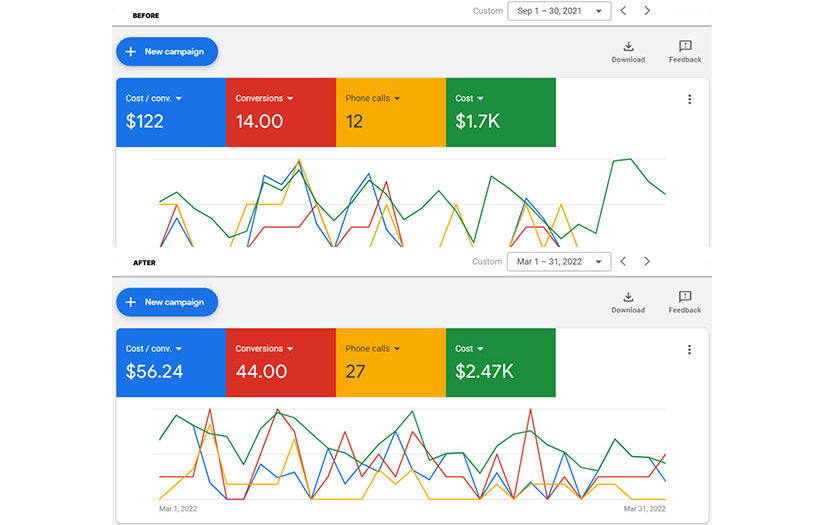Click the Mar 31, 2022 chart axis label
The width and height of the screenshot is (825, 525).
(x=645, y=509)
